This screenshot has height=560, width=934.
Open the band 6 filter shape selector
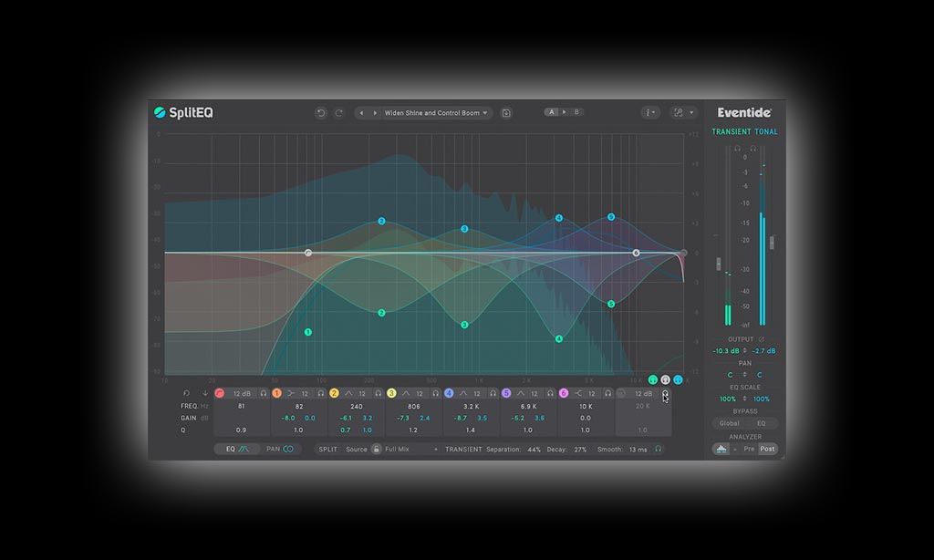(578, 393)
